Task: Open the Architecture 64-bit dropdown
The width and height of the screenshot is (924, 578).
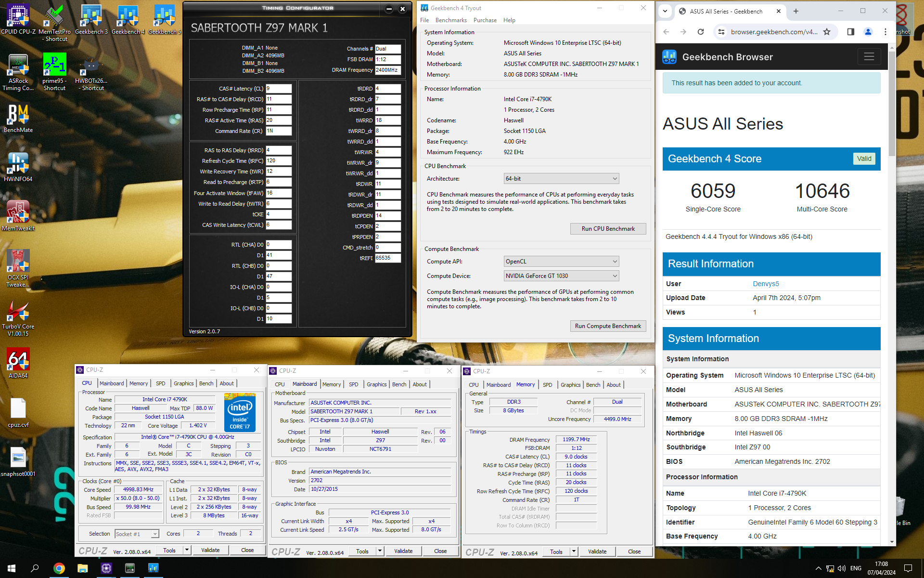Action: pyautogui.click(x=561, y=179)
